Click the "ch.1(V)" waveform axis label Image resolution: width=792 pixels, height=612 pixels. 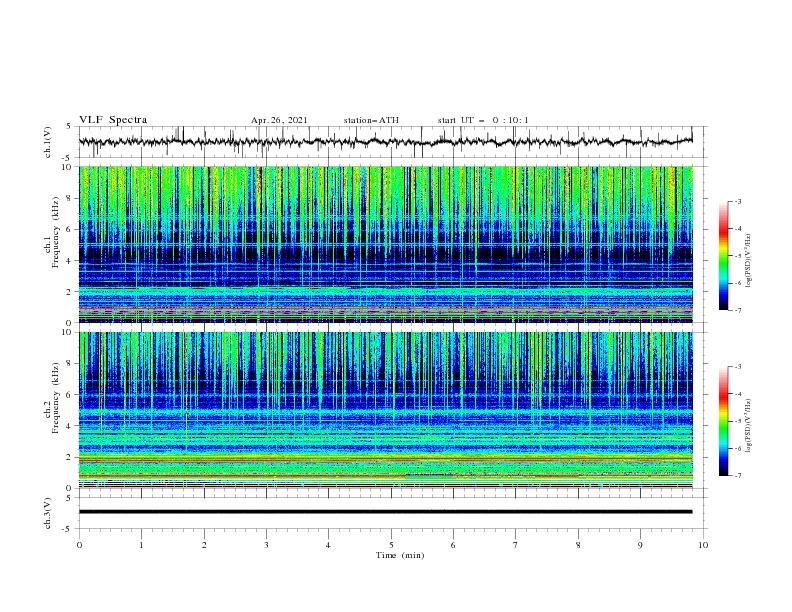[x=48, y=142]
